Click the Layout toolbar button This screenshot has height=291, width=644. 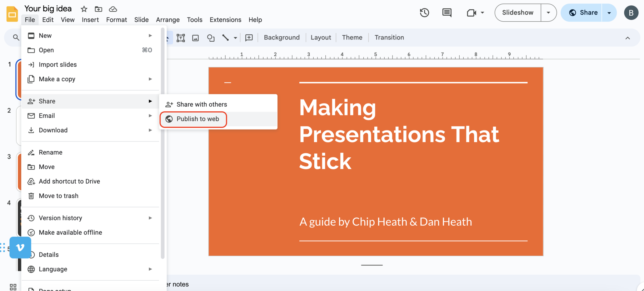click(321, 38)
